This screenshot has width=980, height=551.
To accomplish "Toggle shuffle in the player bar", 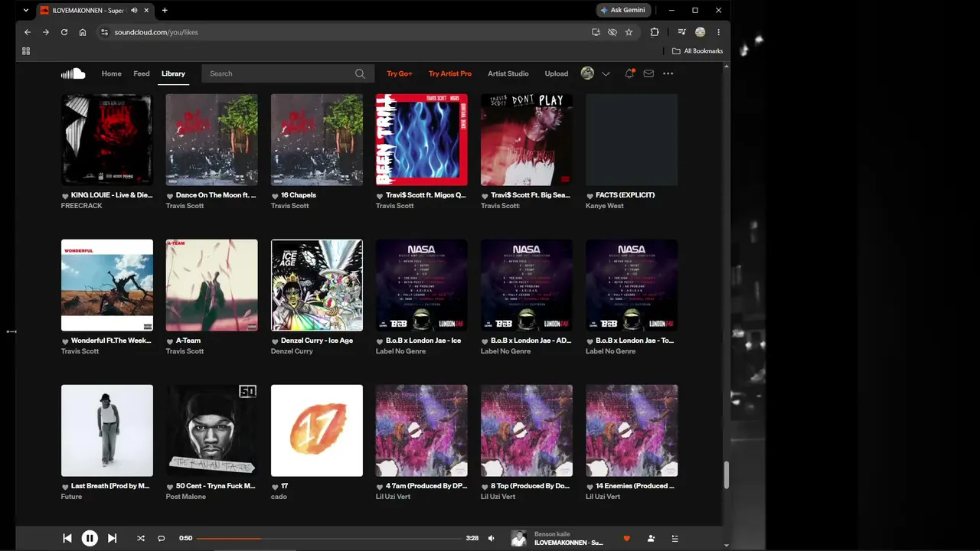I will [x=141, y=538].
